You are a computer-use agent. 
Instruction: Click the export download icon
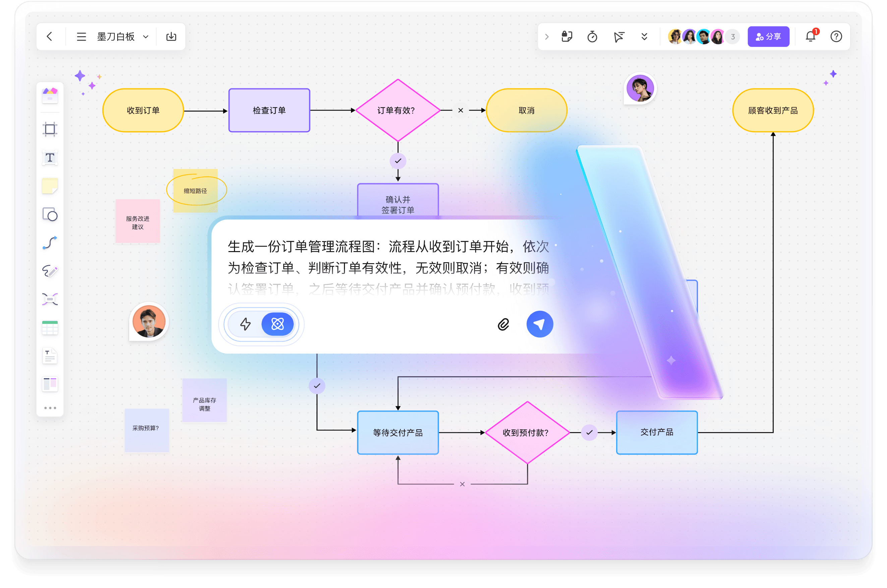click(x=171, y=37)
